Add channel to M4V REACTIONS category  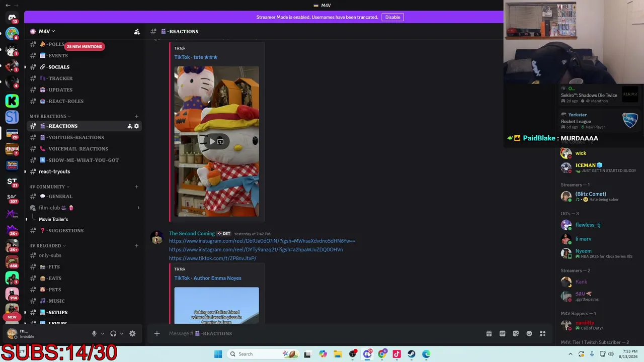pyautogui.click(x=136, y=117)
